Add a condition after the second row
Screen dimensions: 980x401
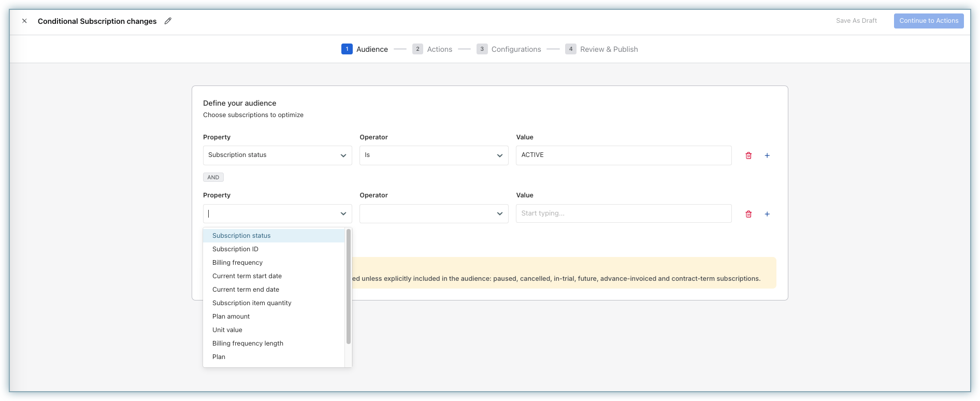[767, 214]
